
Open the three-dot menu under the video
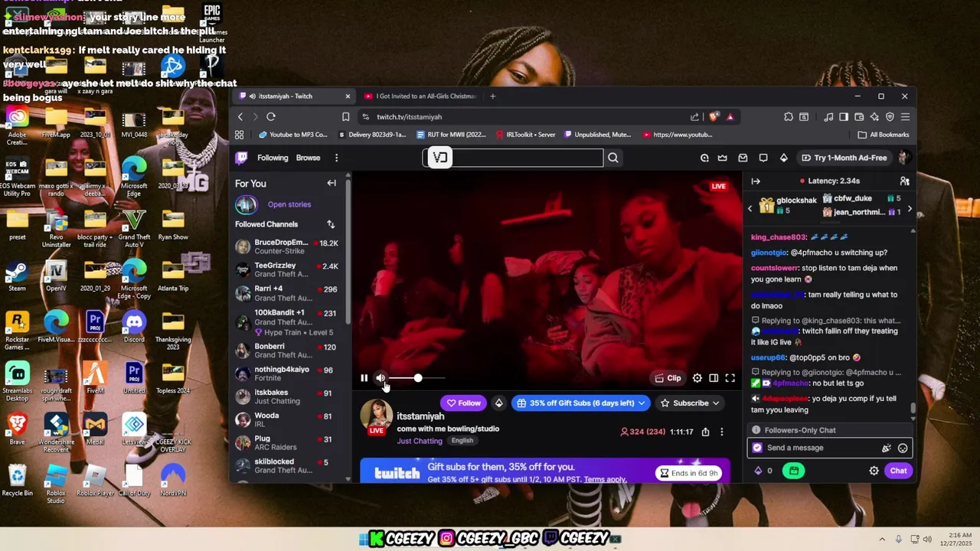[x=722, y=432]
